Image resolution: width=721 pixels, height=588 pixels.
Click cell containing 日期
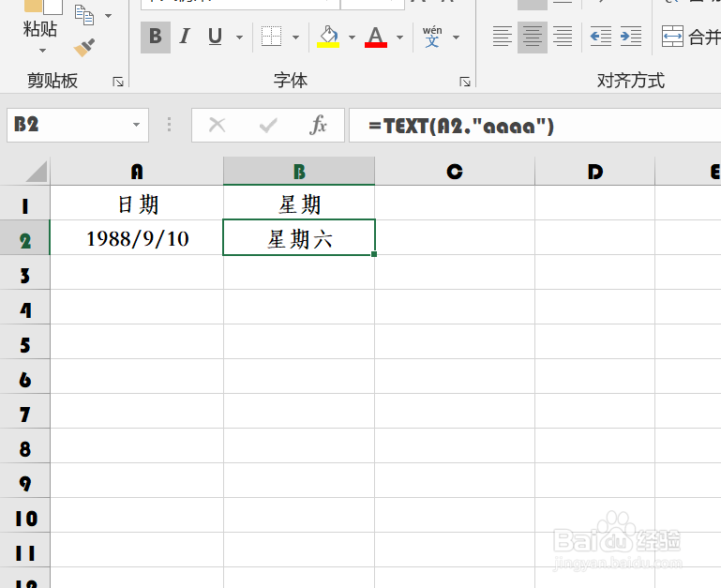pyautogui.click(x=137, y=203)
